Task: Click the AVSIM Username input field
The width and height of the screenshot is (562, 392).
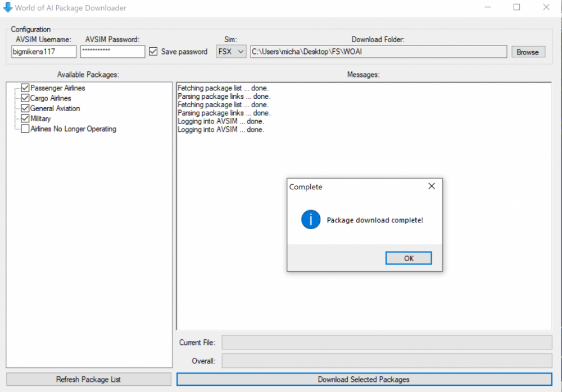Action: (x=43, y=52)
